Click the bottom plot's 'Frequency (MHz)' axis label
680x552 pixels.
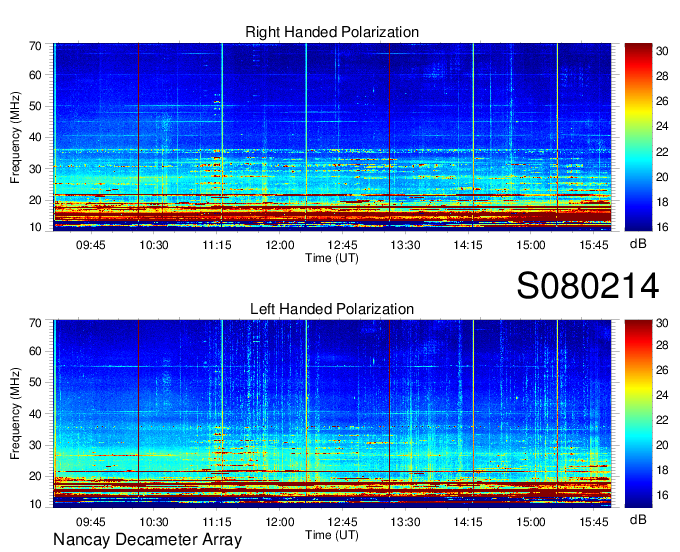(x=15, y=414)
